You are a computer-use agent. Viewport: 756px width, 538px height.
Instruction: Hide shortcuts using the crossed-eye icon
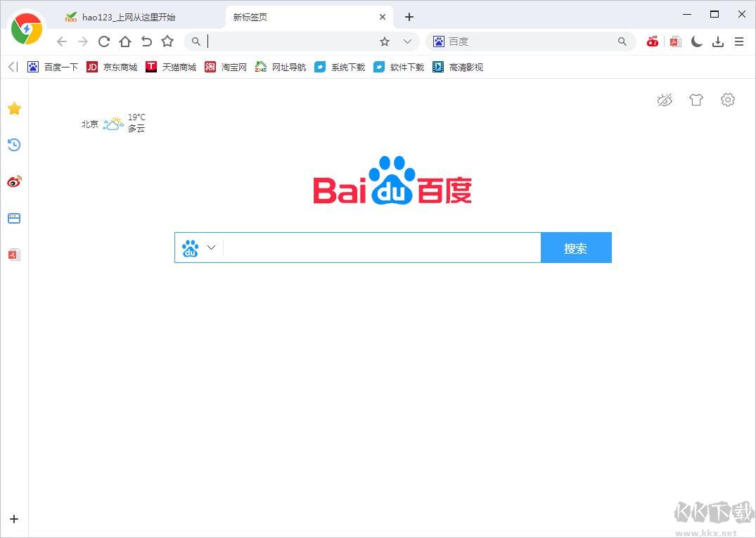665,100
